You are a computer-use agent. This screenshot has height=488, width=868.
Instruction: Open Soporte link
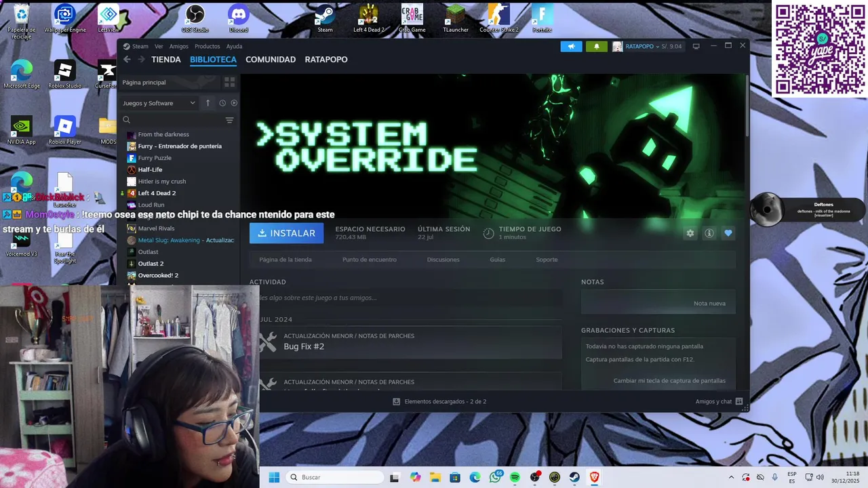point(547,260)
